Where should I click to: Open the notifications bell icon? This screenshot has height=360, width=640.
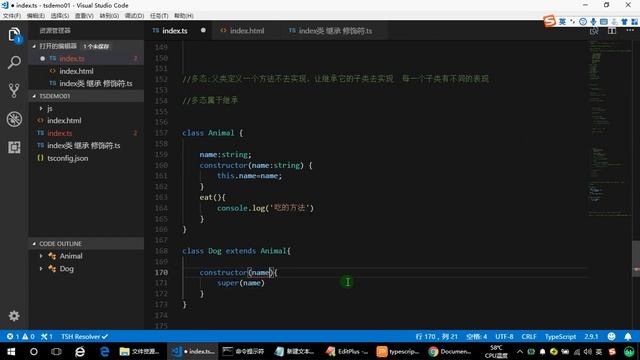pos(628,336)
